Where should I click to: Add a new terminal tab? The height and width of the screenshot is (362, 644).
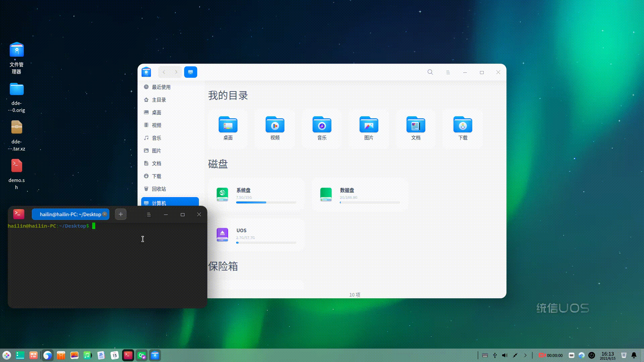121,214
